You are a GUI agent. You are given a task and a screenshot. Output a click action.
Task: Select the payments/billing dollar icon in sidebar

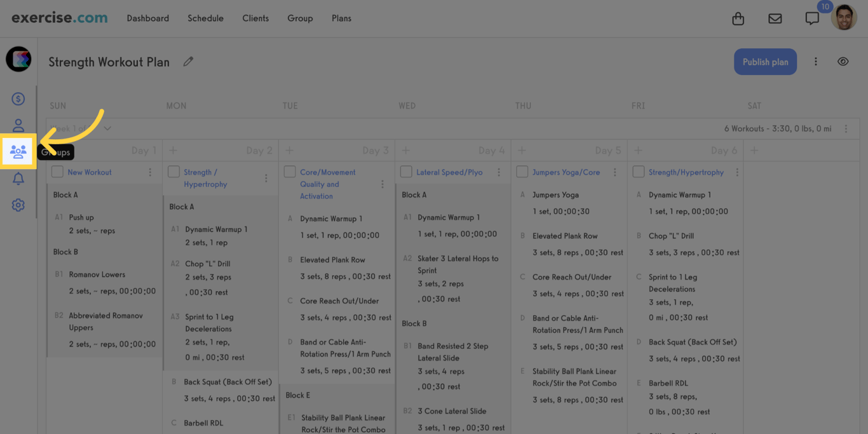point(18,98)
